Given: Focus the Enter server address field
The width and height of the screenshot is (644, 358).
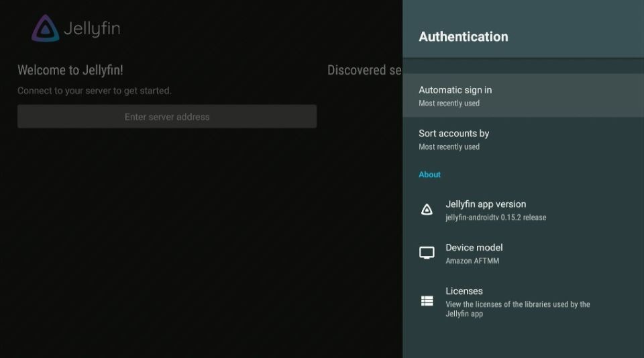Looking at the screenshot, I should click(167, 116).
